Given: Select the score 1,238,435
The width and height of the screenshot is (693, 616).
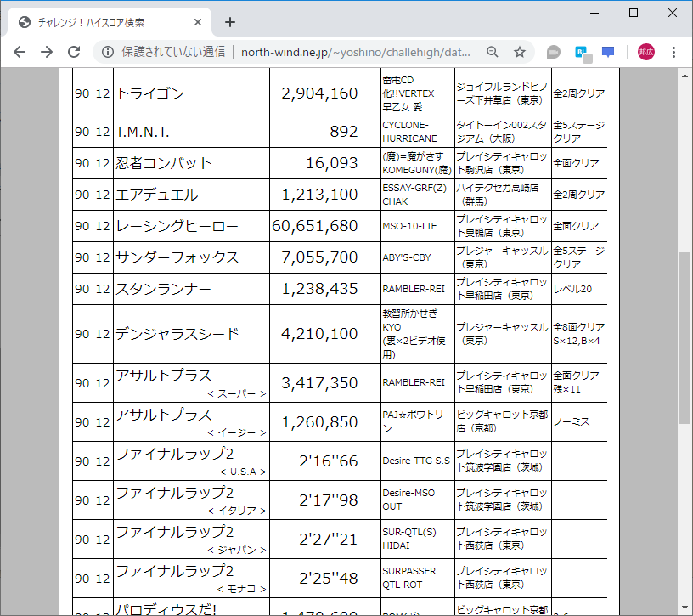Looking at the screenshot, I should click(x=319, y=289).
